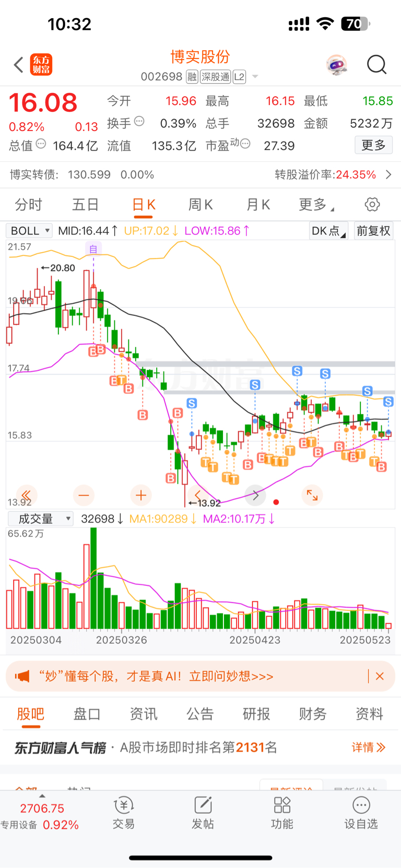
Task: Open 财务 tab
Action: (313, 714)
